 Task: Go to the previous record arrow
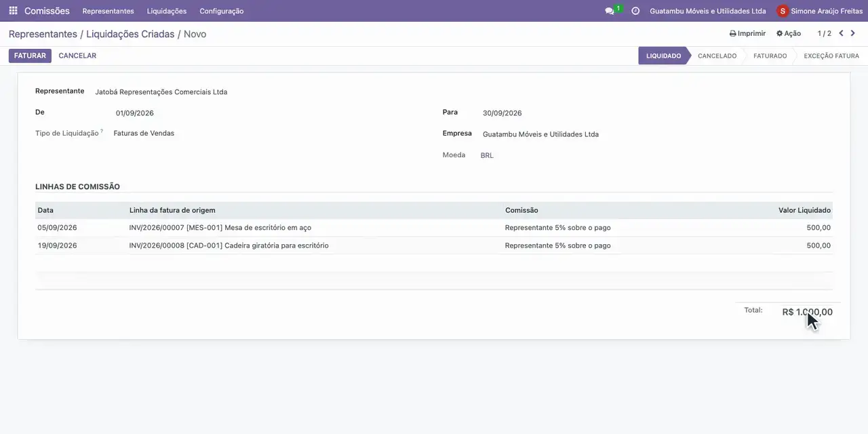(x=841, y=33)
